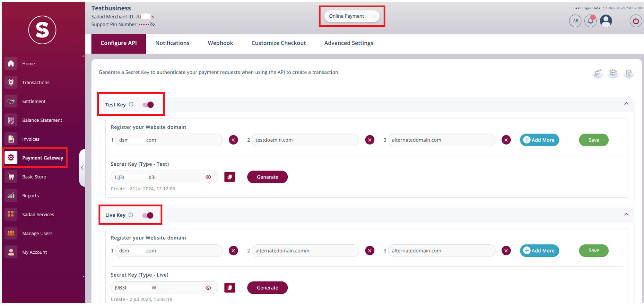Collapse the Live Key section

coord(626,214)
